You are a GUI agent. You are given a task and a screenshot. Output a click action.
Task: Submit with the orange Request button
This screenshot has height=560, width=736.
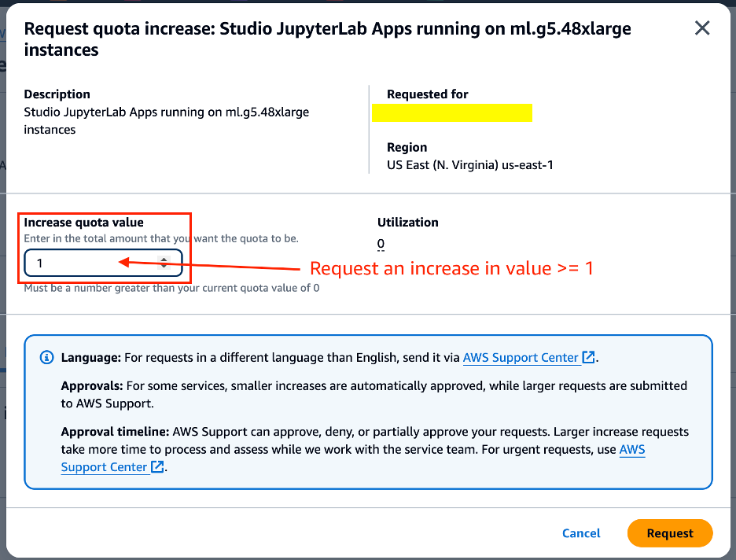(x=670, y=533)
